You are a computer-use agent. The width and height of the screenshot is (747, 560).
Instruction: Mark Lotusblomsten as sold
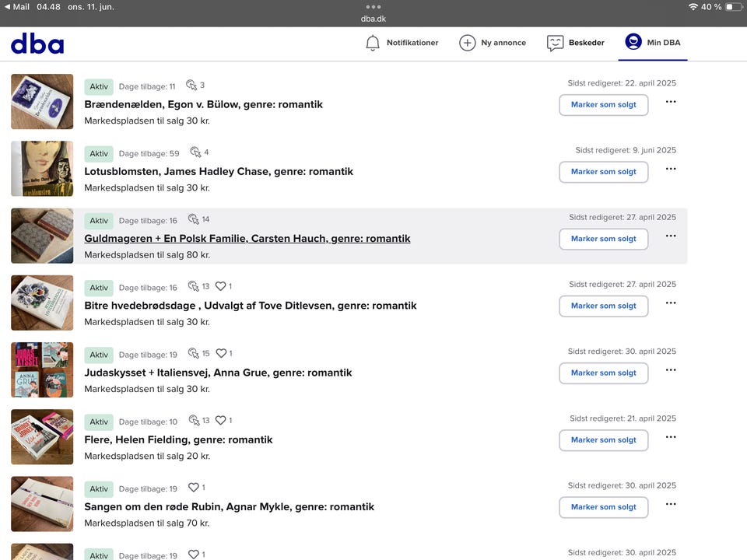click(x=604, y=172)
